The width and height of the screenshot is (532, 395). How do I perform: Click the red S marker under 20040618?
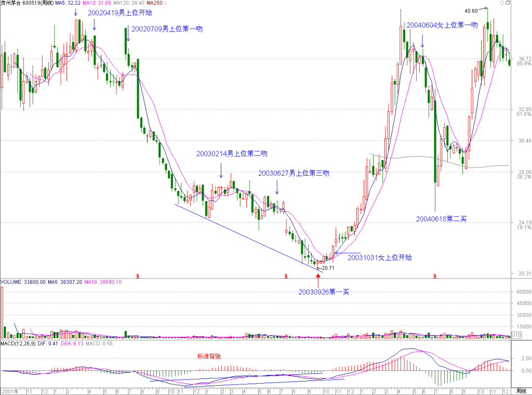click(435, 276)
